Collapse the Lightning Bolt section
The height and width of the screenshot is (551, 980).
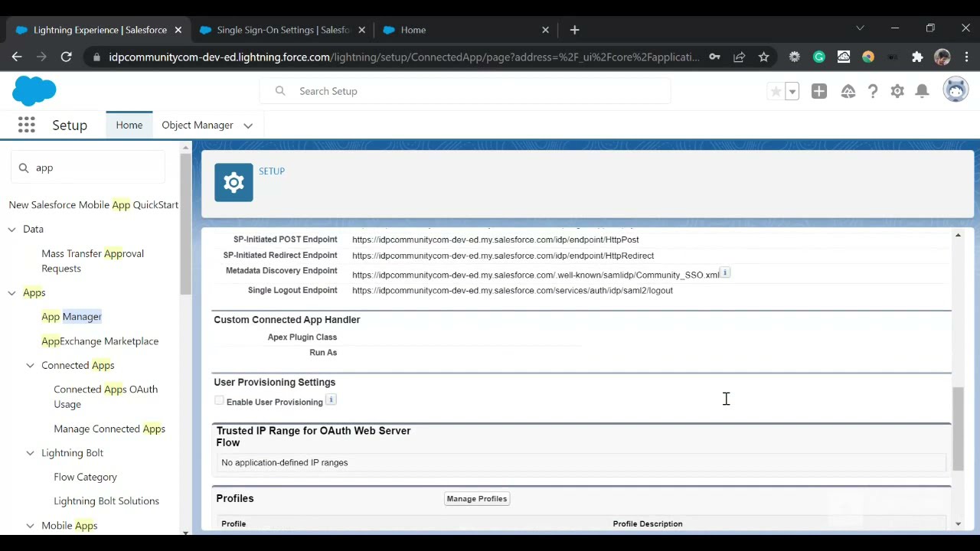pyautogui.click(x=30, y=452)
